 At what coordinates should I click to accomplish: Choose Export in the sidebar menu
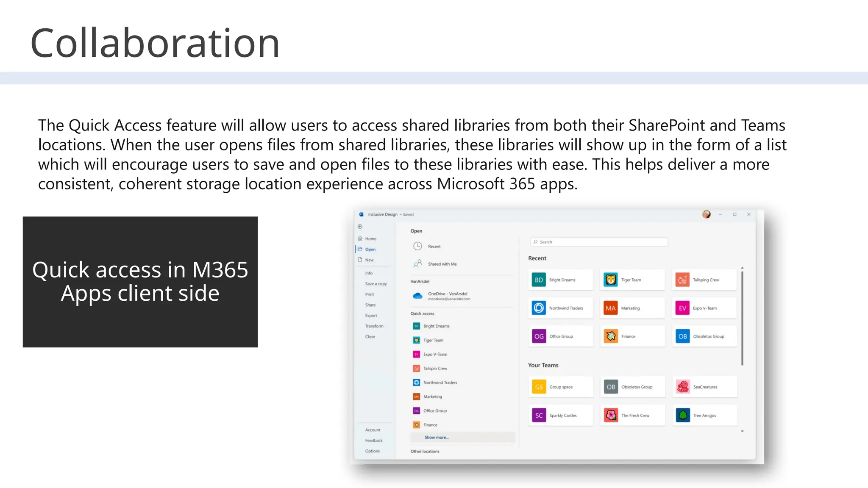(x=371, y=316)
